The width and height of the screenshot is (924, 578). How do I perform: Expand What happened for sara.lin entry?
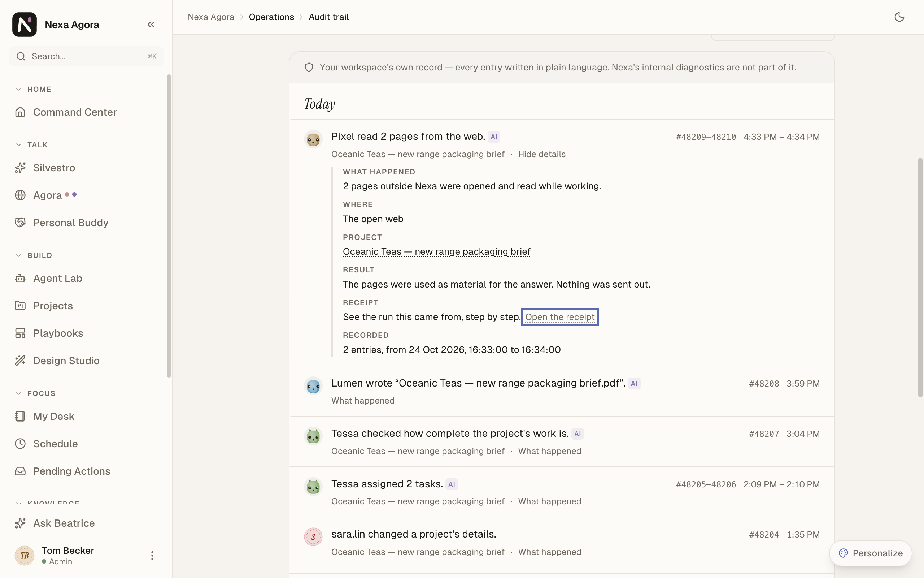point(549,552)
